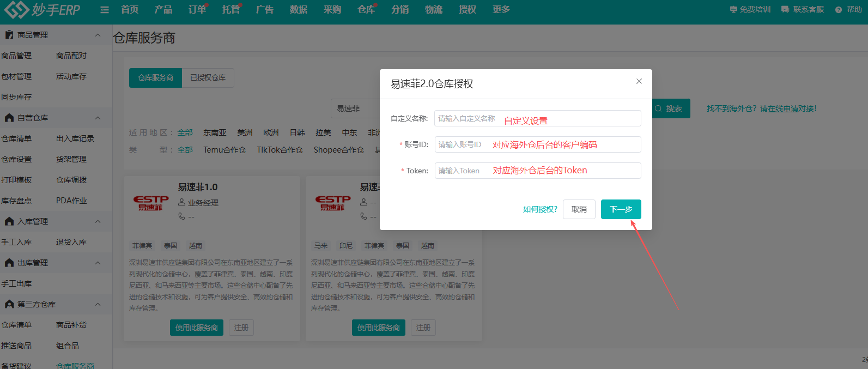Image resolution: width=868 pixels, height=369 pixels.
Task: Collapse the 第三方仓库 section chevron
Action: pyautogui.click(x=98, y=304)
